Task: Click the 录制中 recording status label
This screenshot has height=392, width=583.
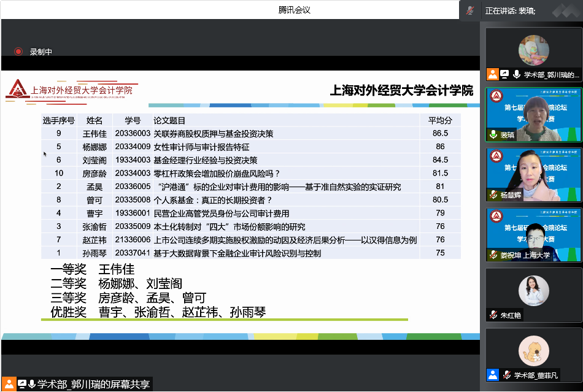Action: point(41,52)
